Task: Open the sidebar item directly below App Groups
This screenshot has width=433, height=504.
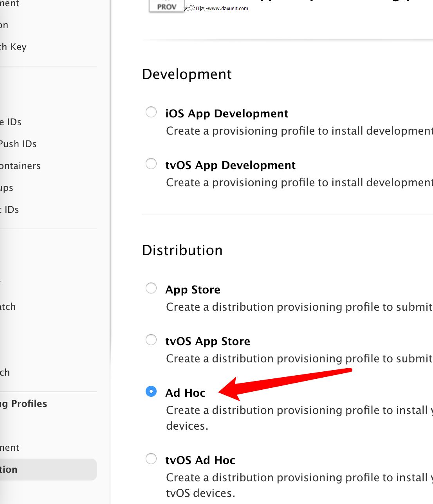Action: coord(9,210)
